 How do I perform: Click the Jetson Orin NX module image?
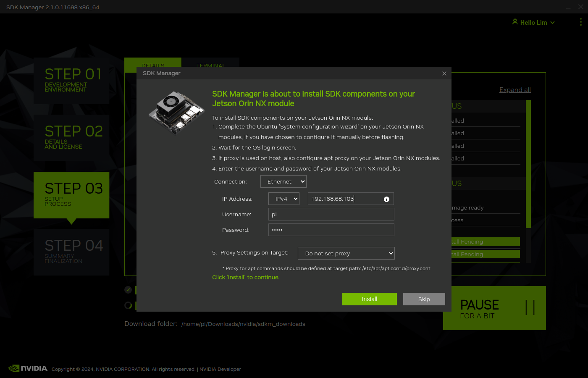pyautogui.click(x=176, y=113)
